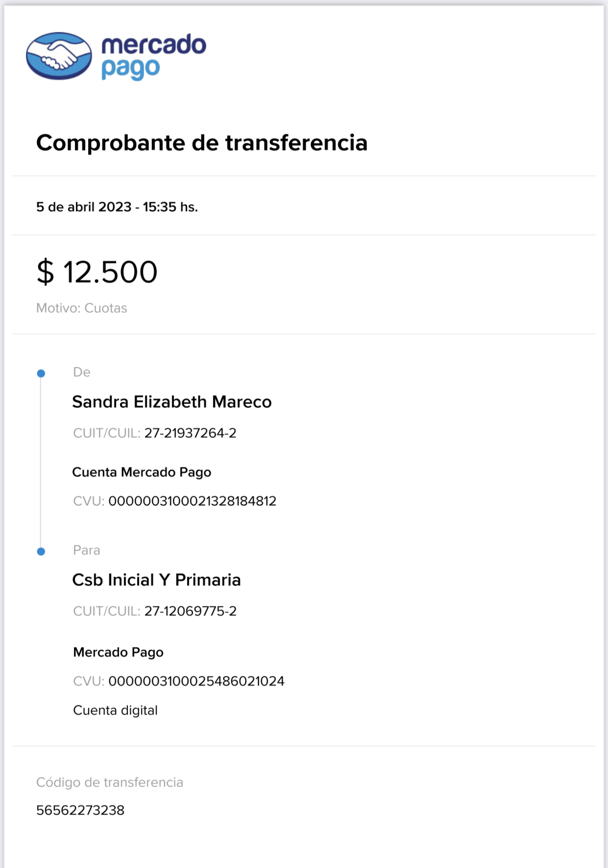Click the Cuenta Mercado Pago label
The width and height of the screenshot is (608, 868).
141,472
